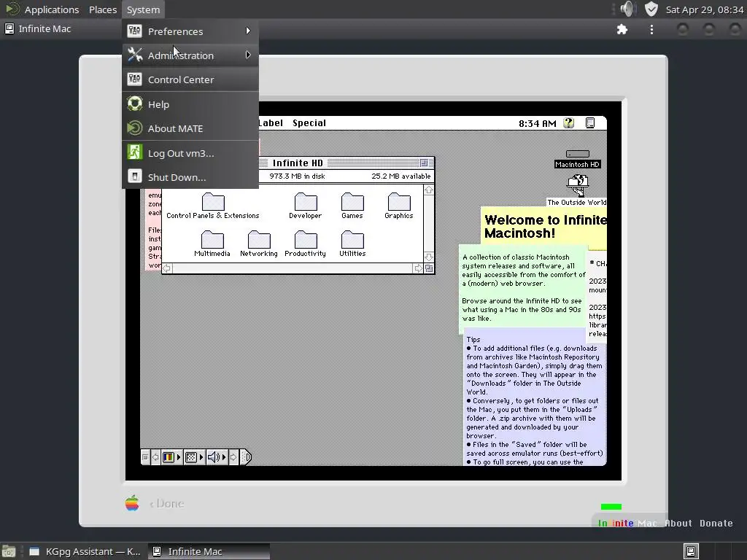
Task: Switch to KGpg Assistant taskbar window
Action: click(87, 551)
